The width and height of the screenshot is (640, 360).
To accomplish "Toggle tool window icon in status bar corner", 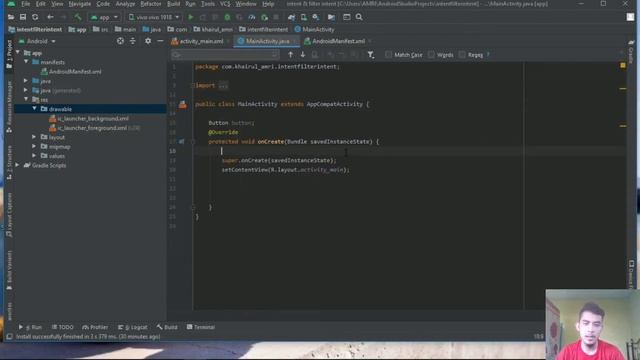I will pos(9,337).
